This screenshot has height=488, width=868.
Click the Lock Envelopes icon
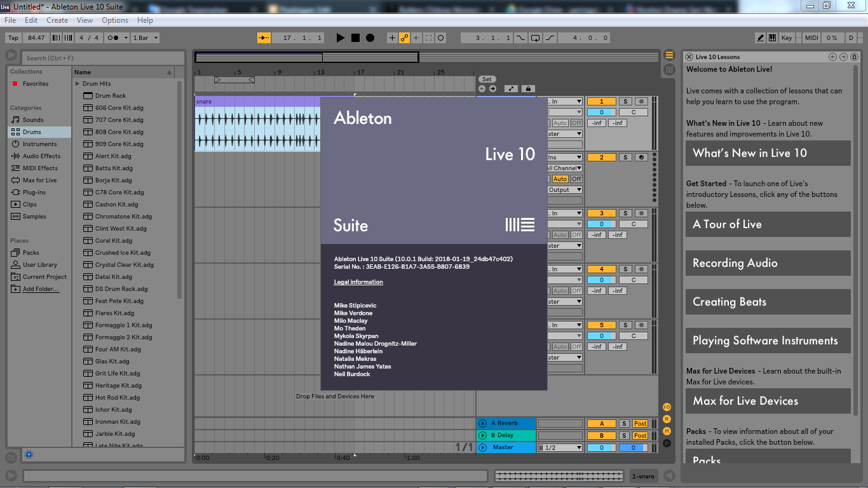click(x=527, y=89)
